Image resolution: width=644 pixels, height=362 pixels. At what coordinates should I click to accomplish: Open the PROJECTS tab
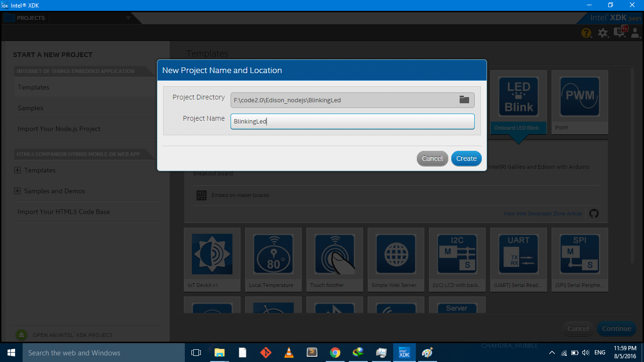(x=25, y=18)
